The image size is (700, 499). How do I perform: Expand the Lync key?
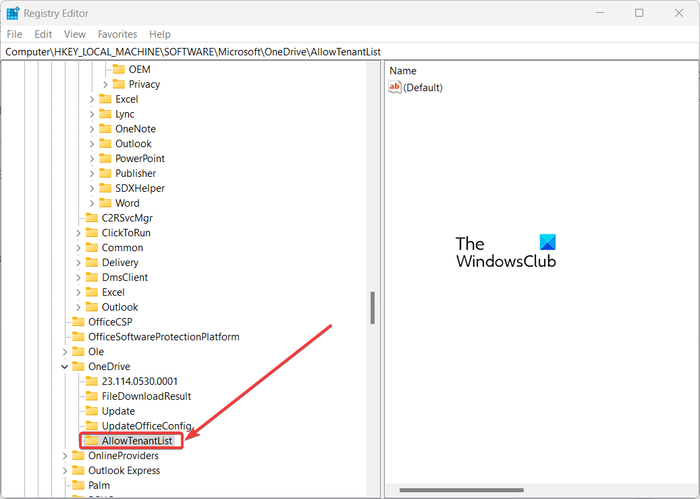click(92, 114)
